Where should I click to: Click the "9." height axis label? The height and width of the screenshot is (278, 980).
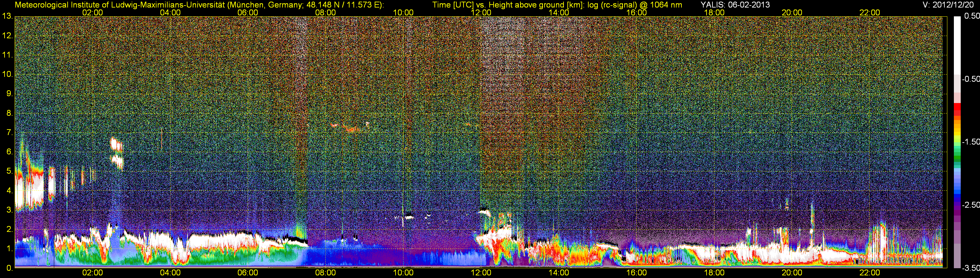[9, 94]
